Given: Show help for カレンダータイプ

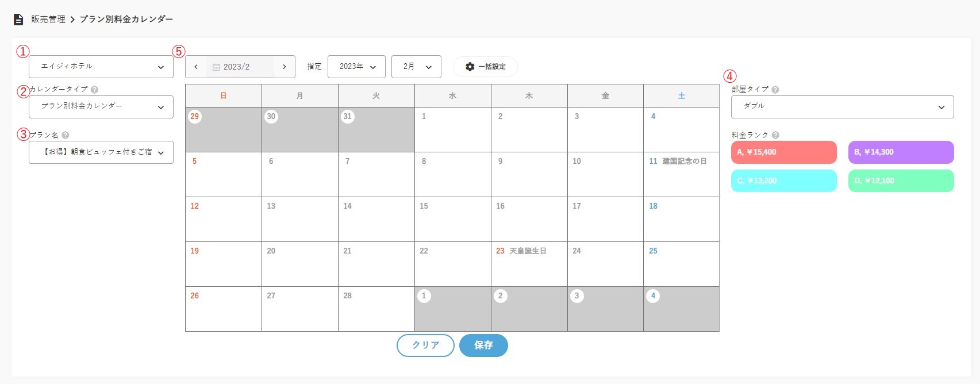Looking at the screenshot, I should coord(95,90).
